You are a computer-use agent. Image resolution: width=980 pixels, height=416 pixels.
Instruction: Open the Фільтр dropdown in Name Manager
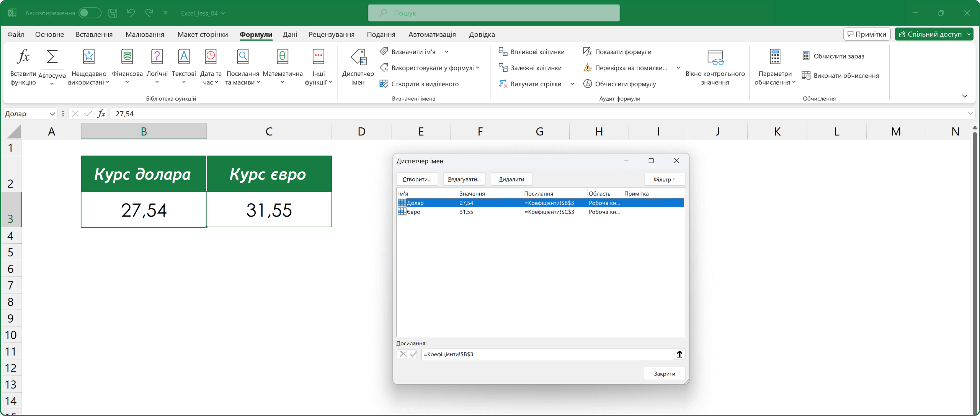[664, 179]
